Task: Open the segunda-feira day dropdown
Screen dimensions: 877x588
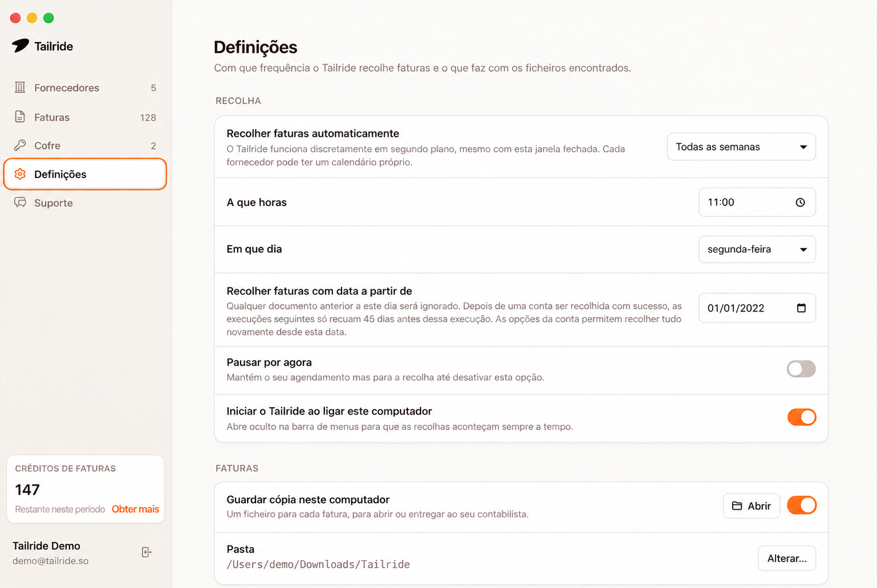Action: [x=757, y=249]
